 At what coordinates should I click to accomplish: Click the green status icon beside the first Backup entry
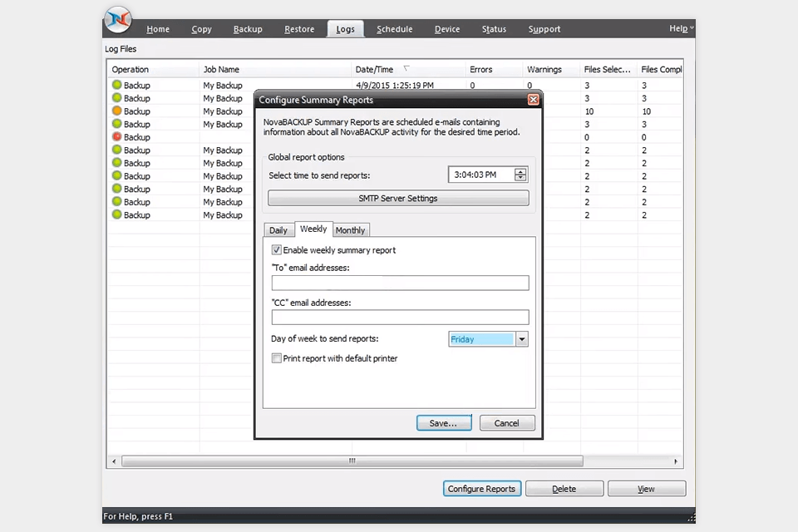116,85
